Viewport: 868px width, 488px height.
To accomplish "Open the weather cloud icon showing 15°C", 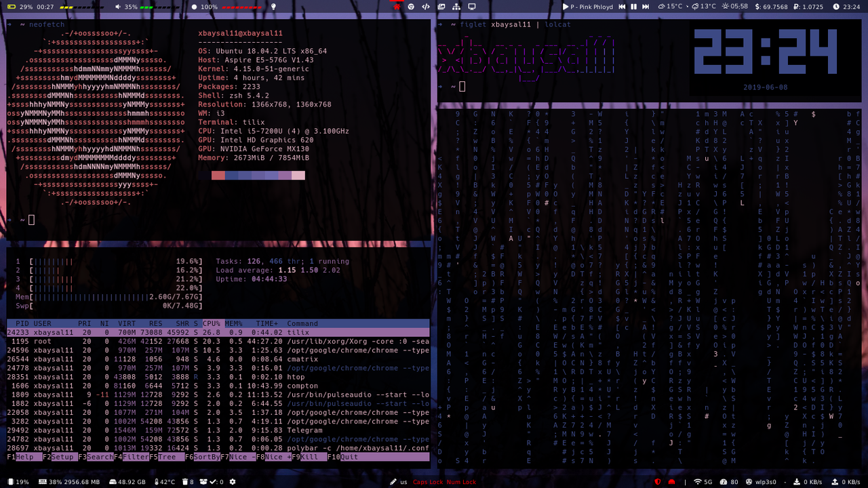I will coord(662,6).
